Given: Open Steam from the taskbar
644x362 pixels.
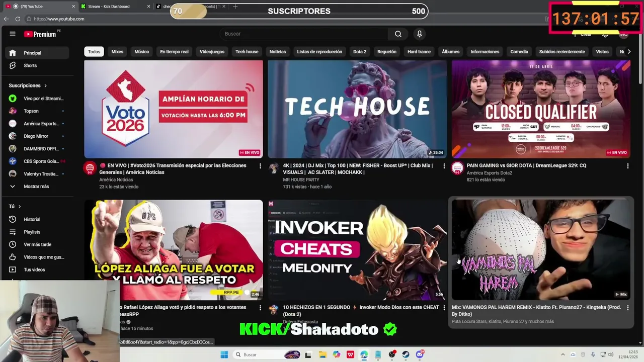Looking at the screenshot, I should tap(406, 354).
